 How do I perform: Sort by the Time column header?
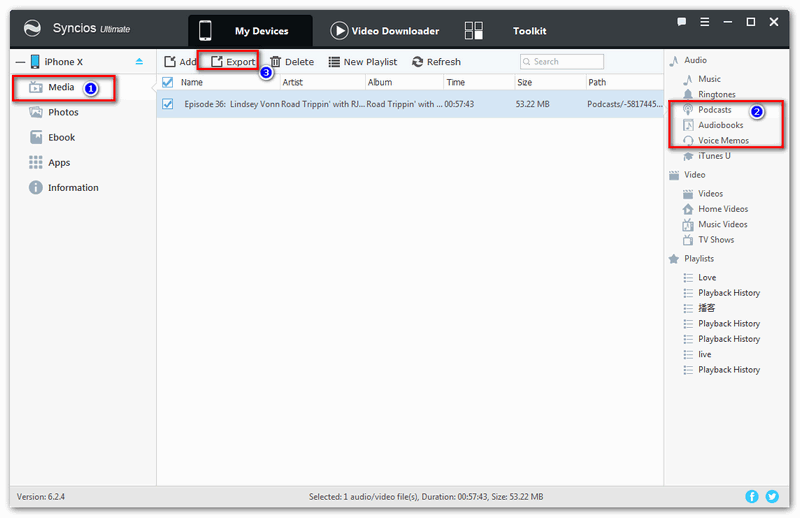coord(456,82)
